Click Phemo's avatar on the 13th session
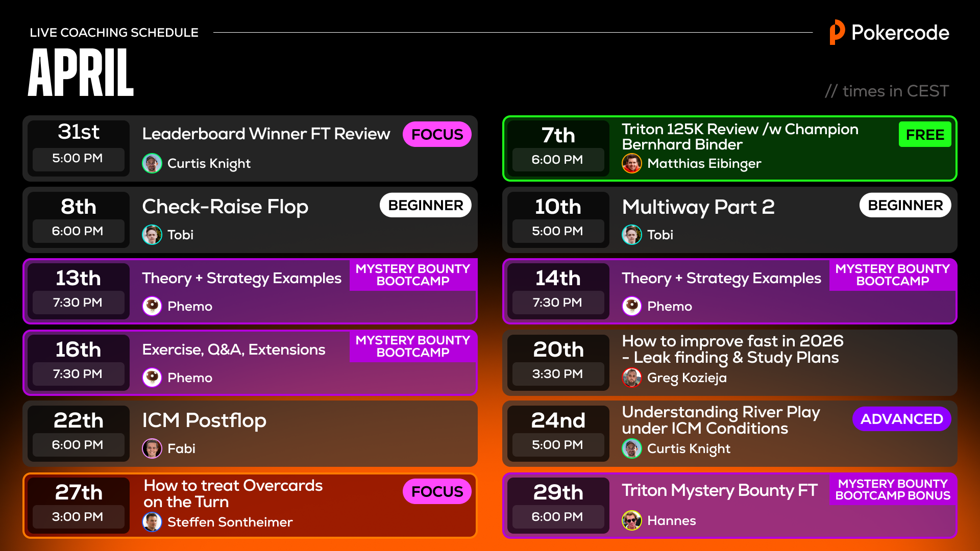980x551 pixels. pyautogui.click(x=152, y=306)
